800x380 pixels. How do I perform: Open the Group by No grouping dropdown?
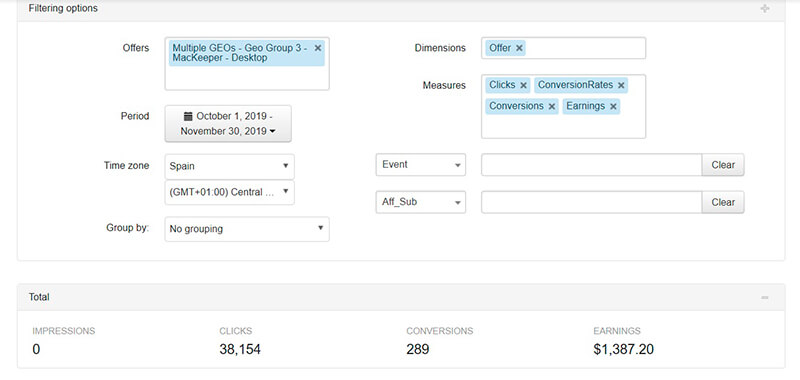tap(247, 229)
